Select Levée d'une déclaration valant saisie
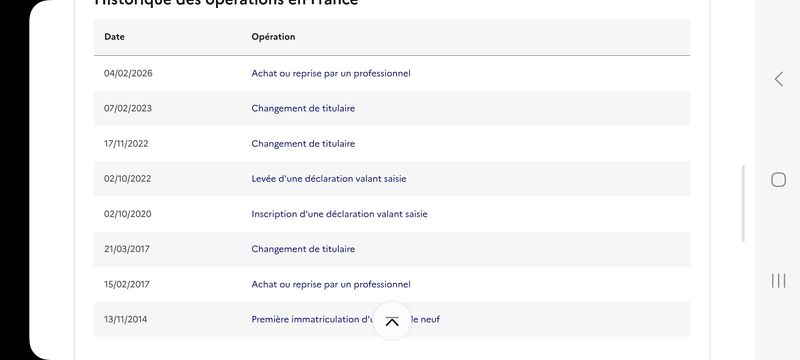The width and height of the screenshot is (800, 360). tap(329, 179)
